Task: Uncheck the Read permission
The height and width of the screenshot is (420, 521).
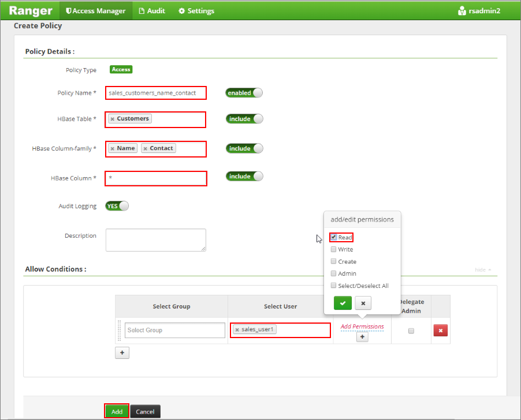Action: [x=333, y=237]
